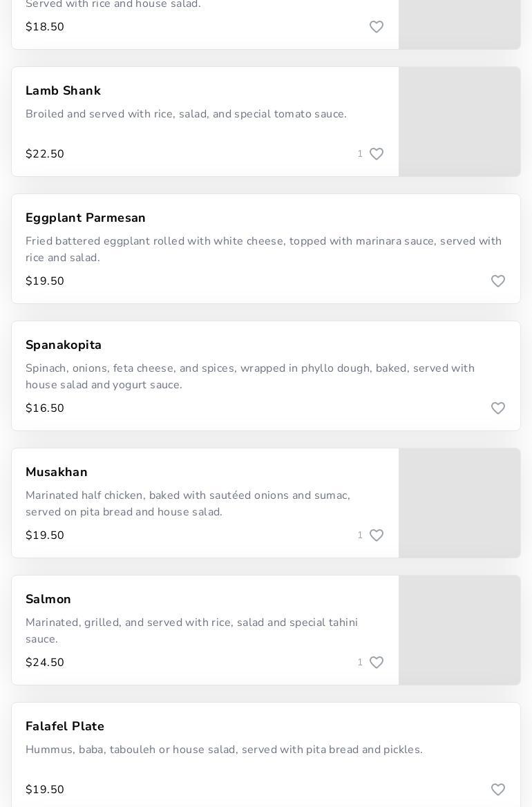Viewport: 532px width, 807px height.
Task: Favorite the Musakhan dish
Action: coord(377,535)
